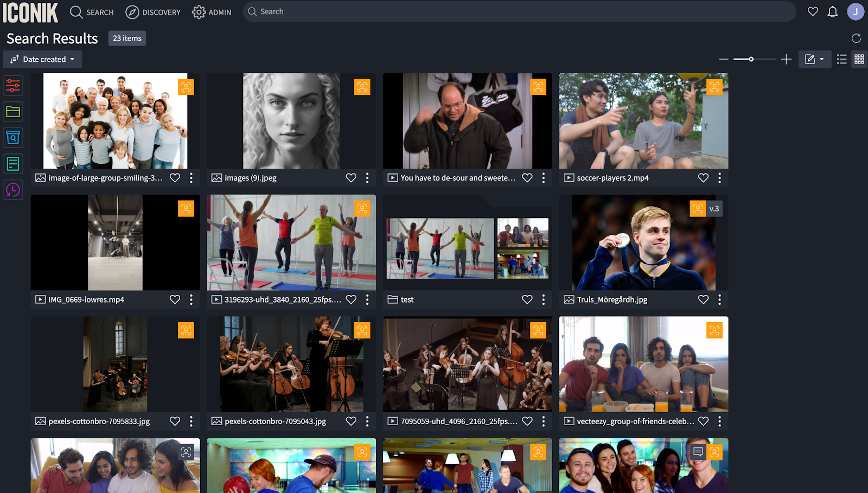Open the history clock sidebar icon
The width and height of the screenshot is (868, 493).
pyautogui.click(x=13, y=190)
